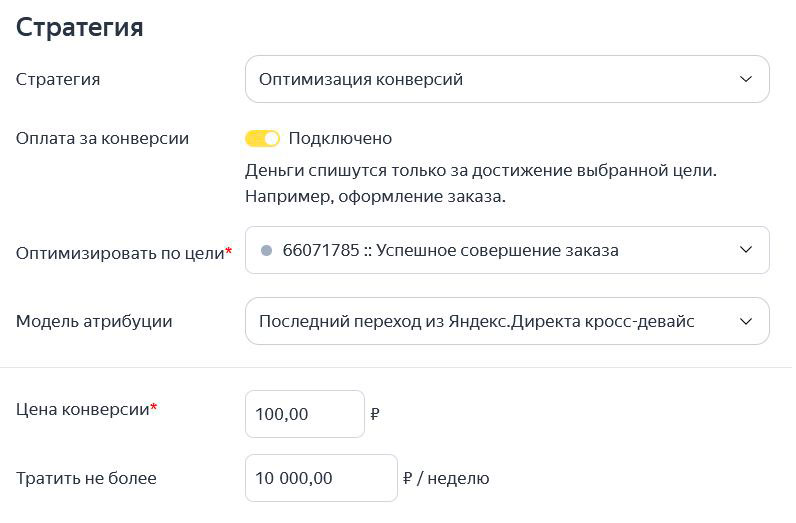Open the Модель атрибуции dropdown
Image resolution: width=796 pixels, height=523 pixels.
(507, 321)
